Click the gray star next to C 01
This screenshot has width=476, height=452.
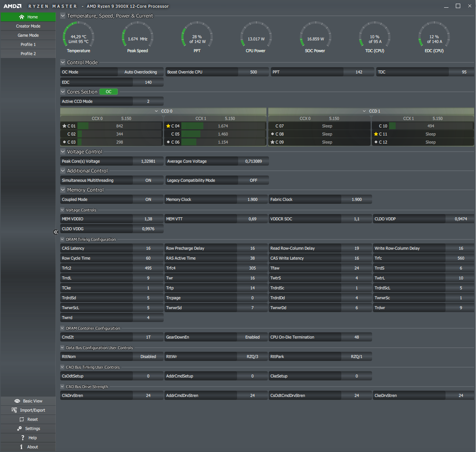pyautogui.click(x=64, y=126)
